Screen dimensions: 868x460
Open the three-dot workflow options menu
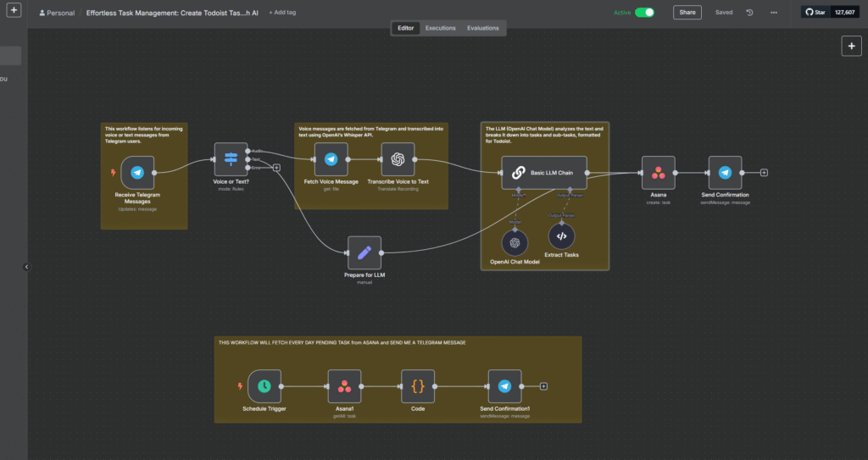tap(773, 13)
